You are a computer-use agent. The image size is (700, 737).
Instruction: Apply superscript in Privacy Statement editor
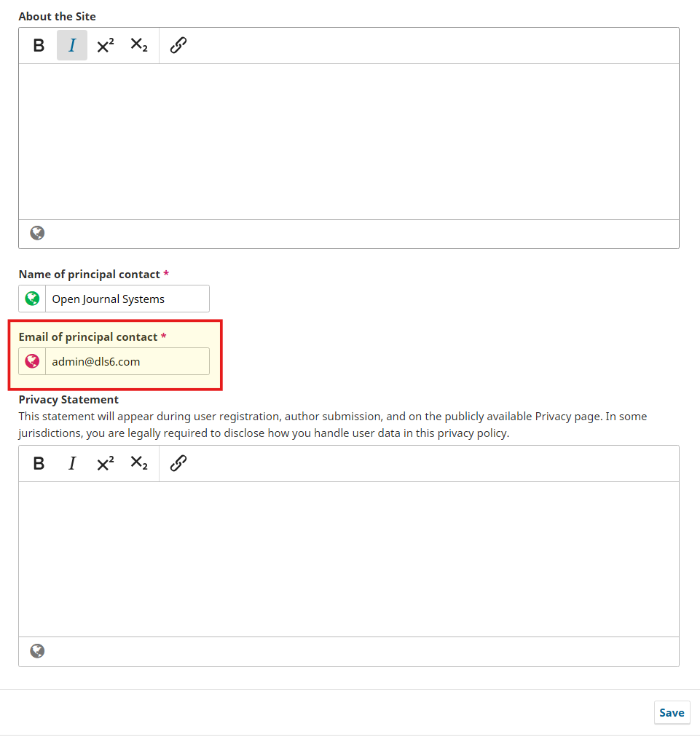pyautogui.click(x=106, y=463)
